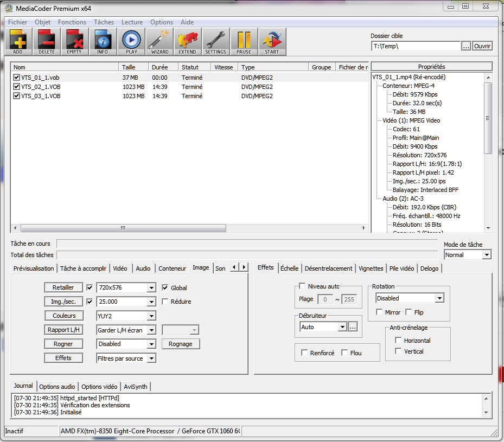Uncheck the VTS_02_1.VOB file checkbox
Image resolution: width=504 pixels, height=442 pixels.
click(16, 87)
